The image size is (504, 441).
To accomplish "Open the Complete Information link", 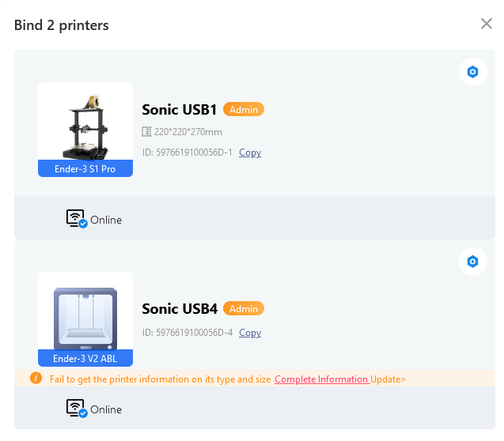I will [x=321, y=379].
